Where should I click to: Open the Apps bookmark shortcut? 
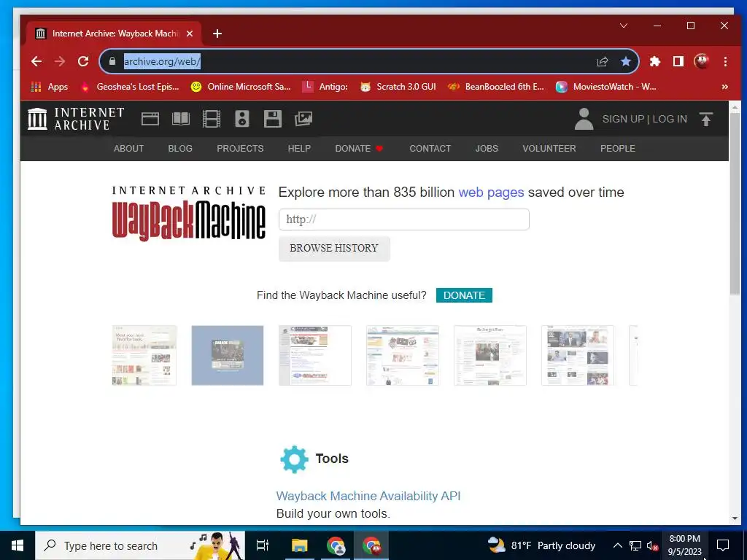50,87
